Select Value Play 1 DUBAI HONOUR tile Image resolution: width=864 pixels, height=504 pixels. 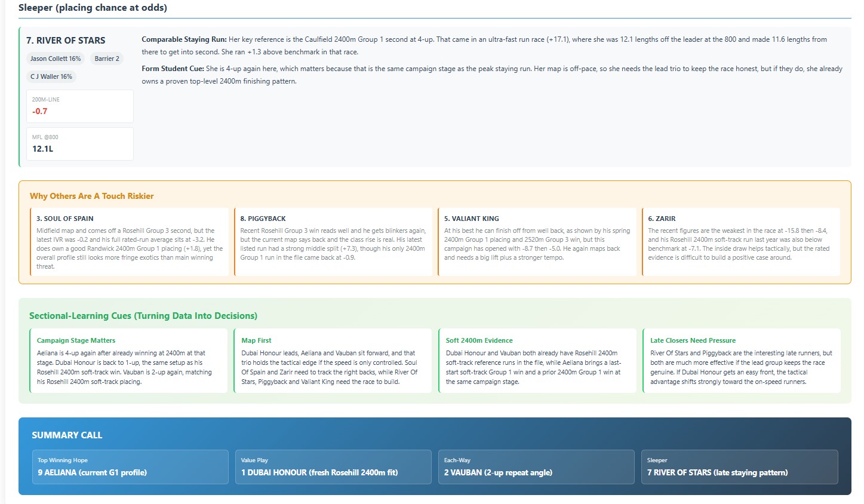click(x=333, y=467)
